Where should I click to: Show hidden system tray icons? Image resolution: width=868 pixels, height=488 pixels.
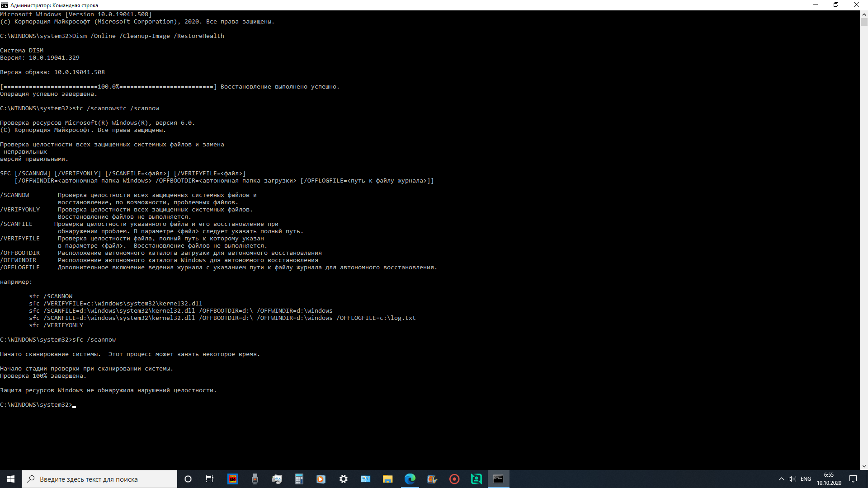pyautogui.click(x=781, y=479)
